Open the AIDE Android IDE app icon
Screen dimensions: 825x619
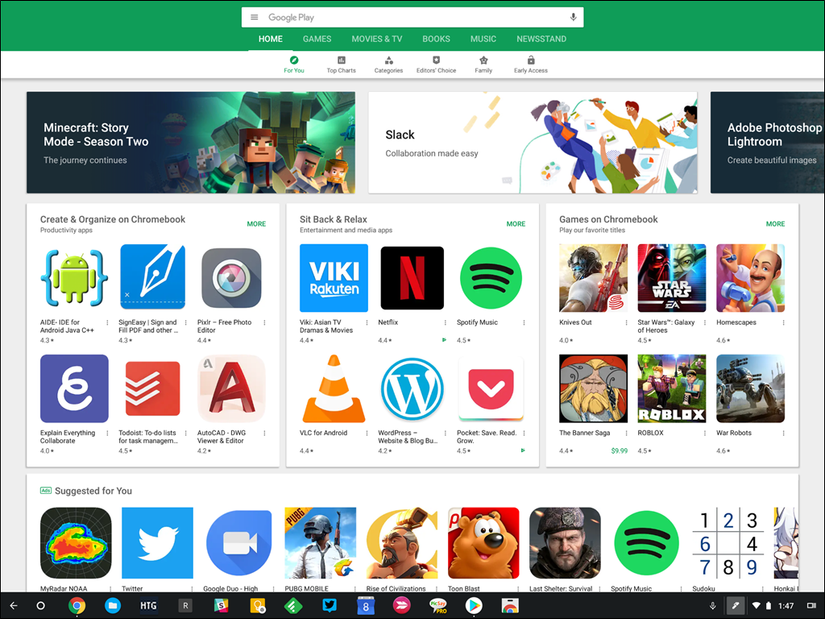(74, 278)
